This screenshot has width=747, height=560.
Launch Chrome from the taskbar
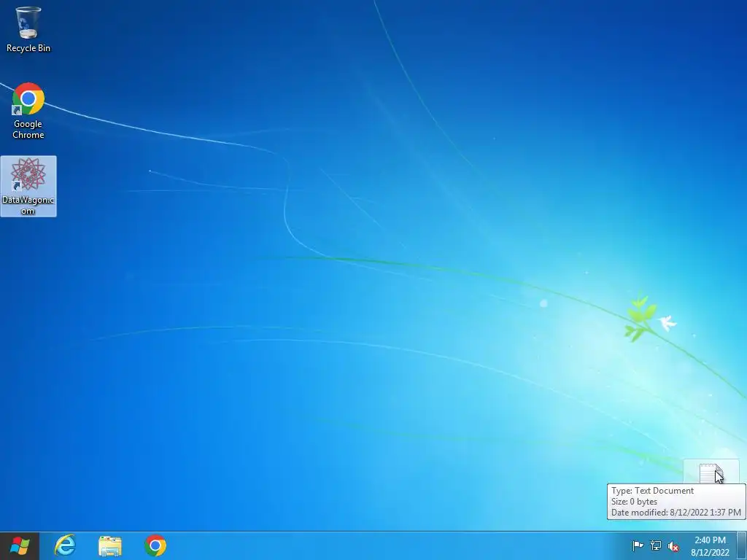click(x=155, y=545)
